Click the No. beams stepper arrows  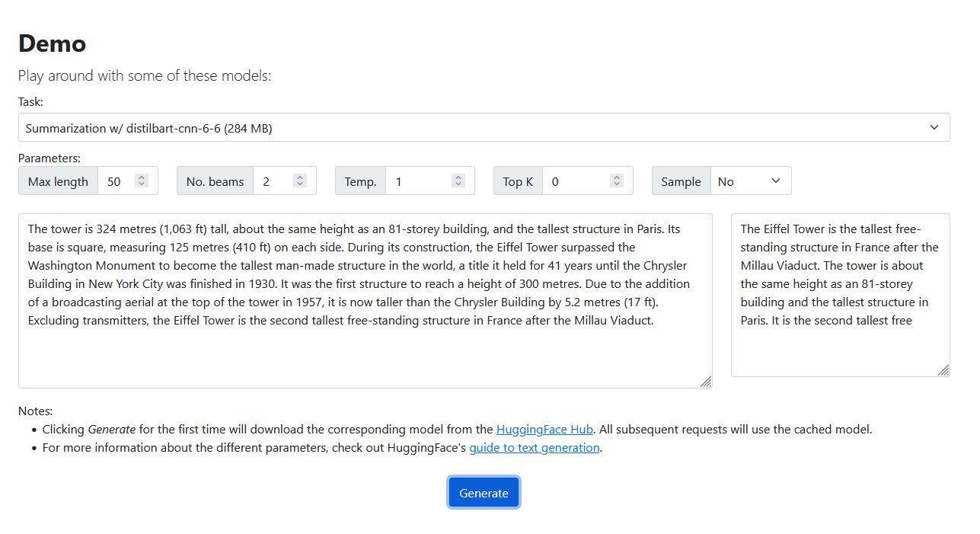point(300,181)
